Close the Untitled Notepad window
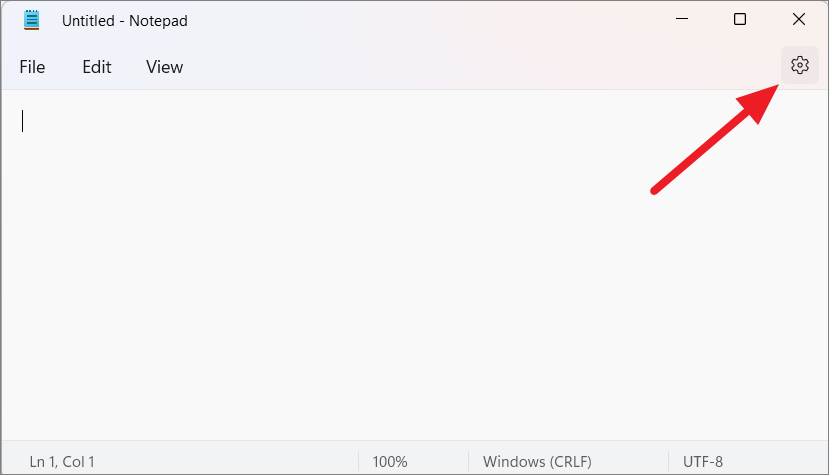 (798, 20)
